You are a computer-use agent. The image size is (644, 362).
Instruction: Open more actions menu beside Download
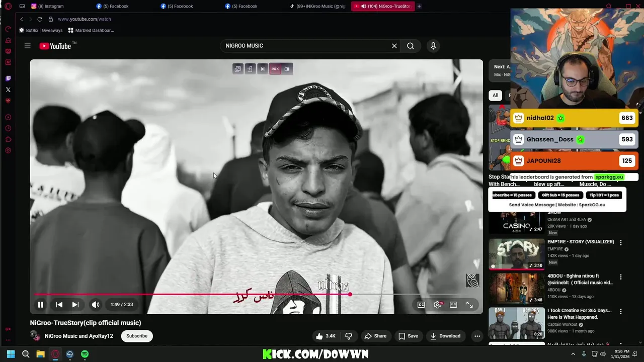(477, 336)
